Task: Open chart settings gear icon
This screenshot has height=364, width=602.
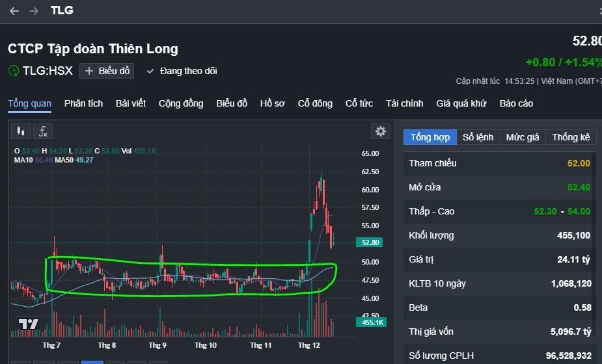Action: pyautogui.click(x=381, y=131)
